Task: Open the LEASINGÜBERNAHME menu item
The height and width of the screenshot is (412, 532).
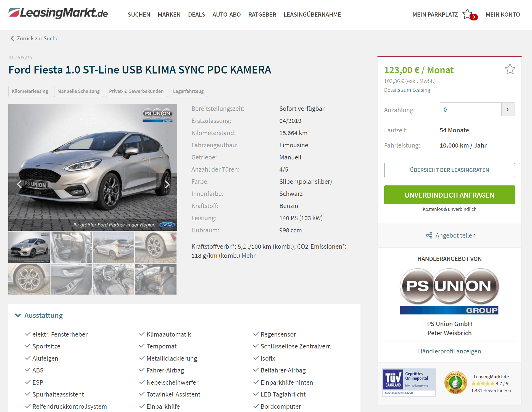Action: 312,14
